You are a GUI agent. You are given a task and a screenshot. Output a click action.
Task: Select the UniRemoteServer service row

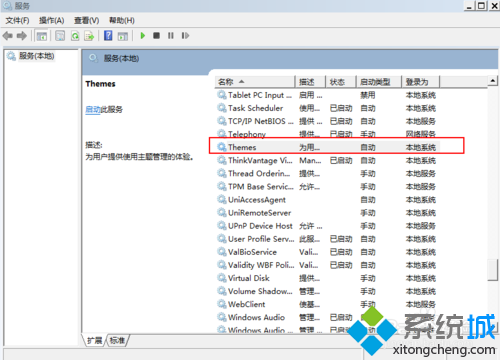click(328, 213)
